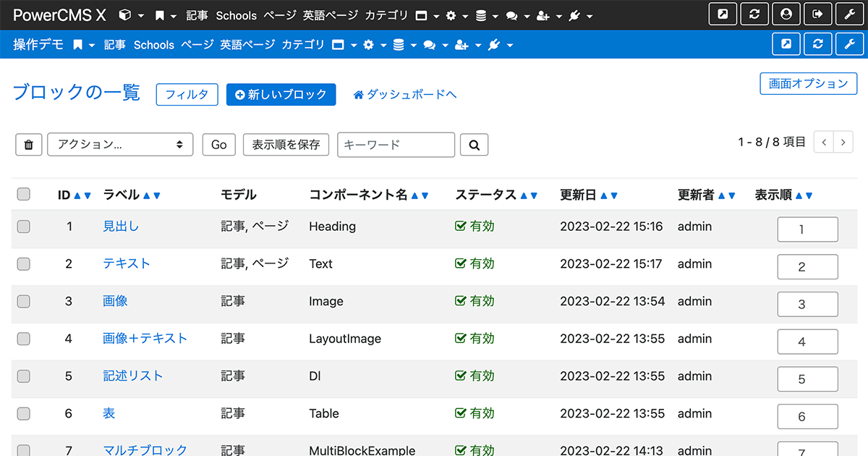Create a new block with 新しいブロック button
Screen dimensions: 868x456
point(281,95)
